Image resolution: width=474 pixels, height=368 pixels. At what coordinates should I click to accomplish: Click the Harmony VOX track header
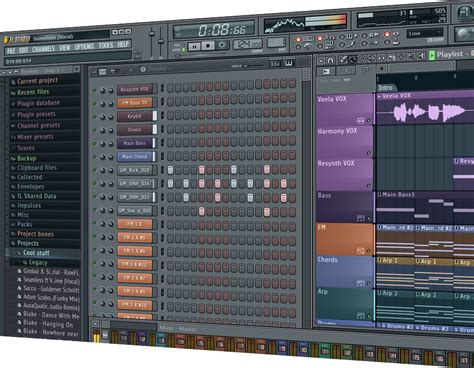[x=345, y=141]
